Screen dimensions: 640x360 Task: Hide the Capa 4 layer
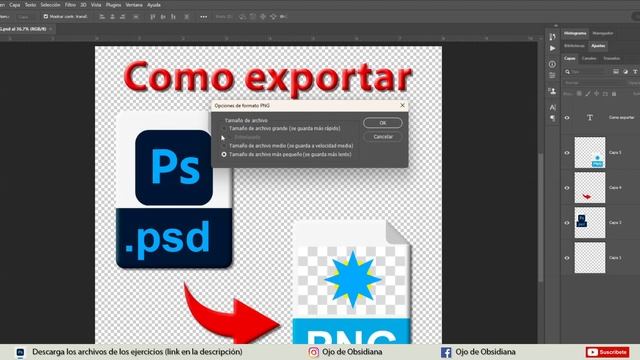tap(567, 188)
